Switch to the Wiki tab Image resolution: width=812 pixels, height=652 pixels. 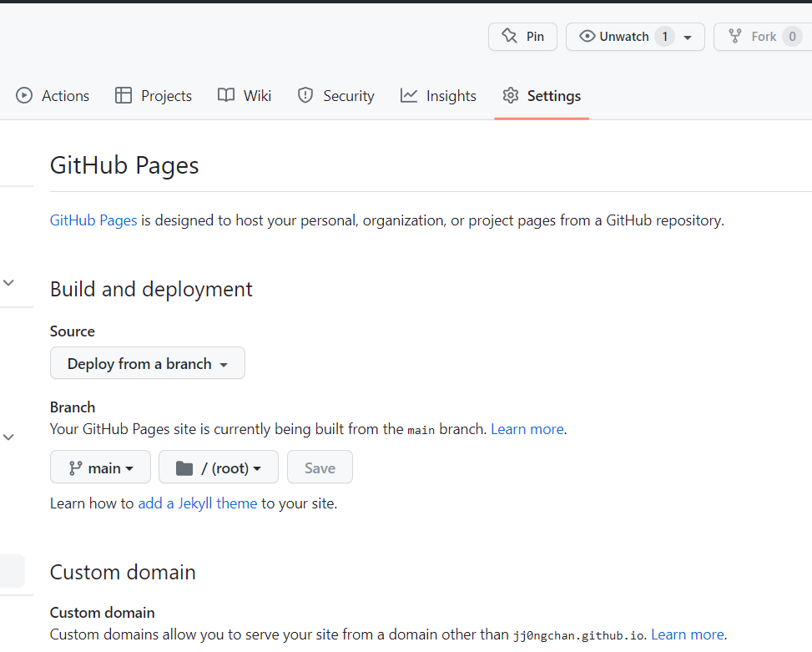pyautogui.click(x=245, y=96)
